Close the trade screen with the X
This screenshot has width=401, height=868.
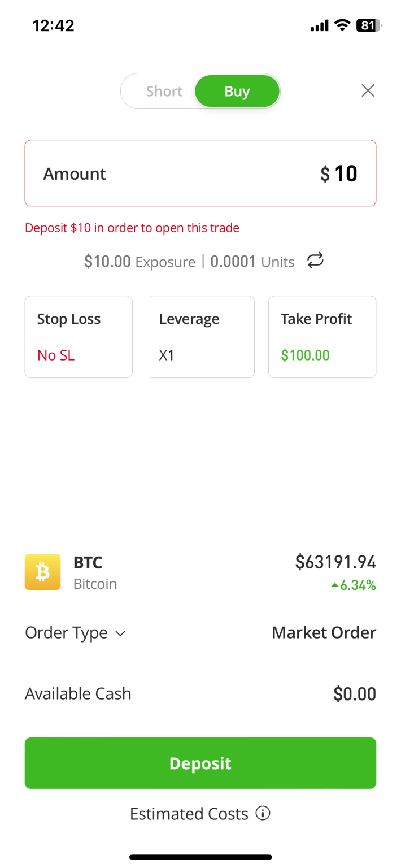tap(368, 90)
